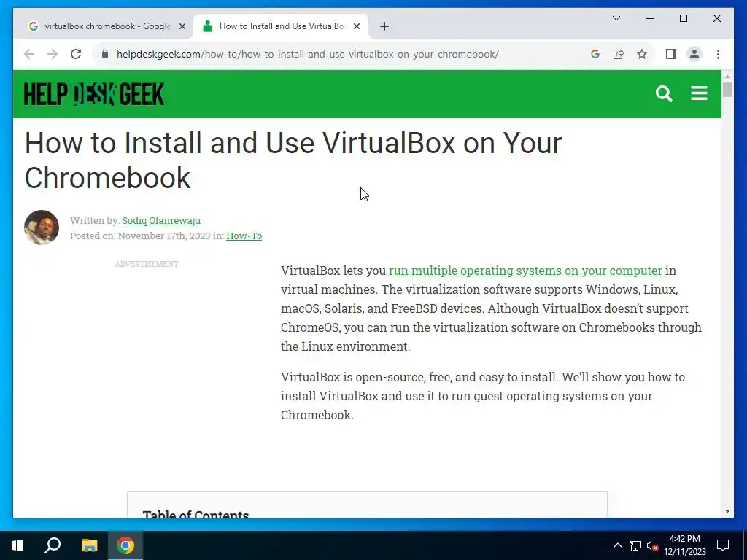Click the article title heading
747x560 pixels.
click(x=293, y=160)
